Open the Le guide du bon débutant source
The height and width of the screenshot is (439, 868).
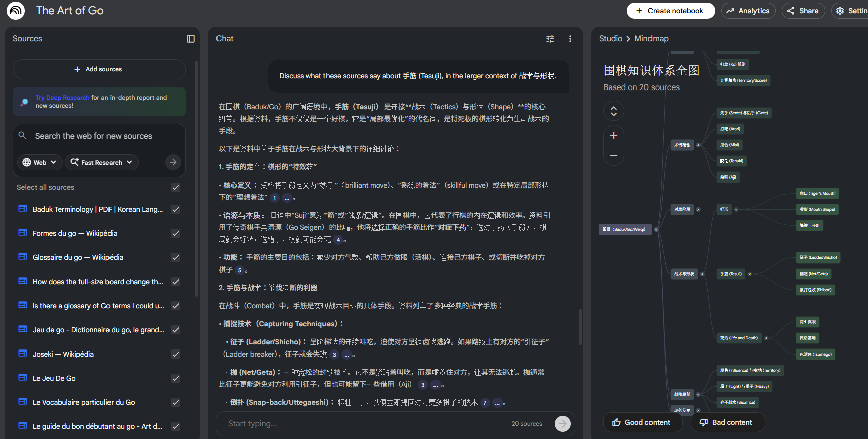(x=97, y=426)
